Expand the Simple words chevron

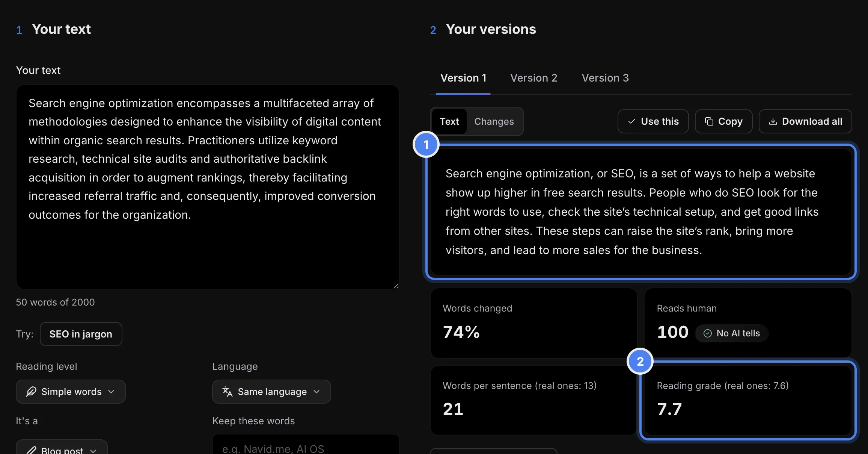(111, 392)
